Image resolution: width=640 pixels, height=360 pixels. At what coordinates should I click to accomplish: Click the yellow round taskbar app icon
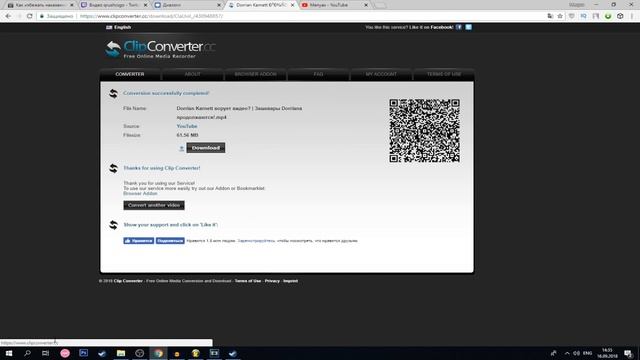click(196, 353)
